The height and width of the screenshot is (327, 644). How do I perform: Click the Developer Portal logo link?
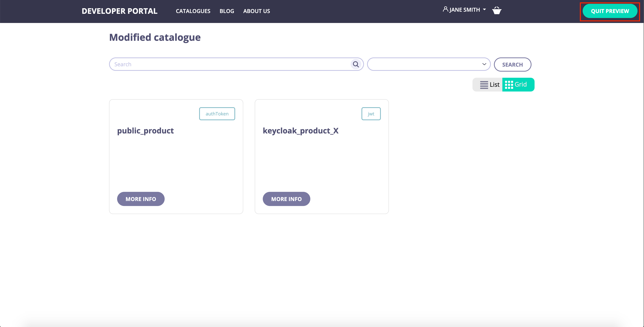point(119,11)
